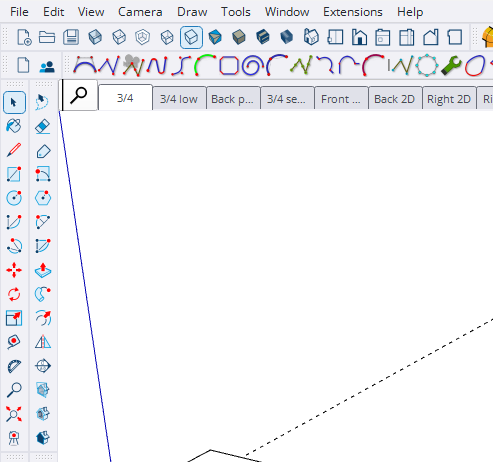Pick the Paint Bucket tool
The width and height of the screenshot is (493, 462).
click(x=14, y=126)
